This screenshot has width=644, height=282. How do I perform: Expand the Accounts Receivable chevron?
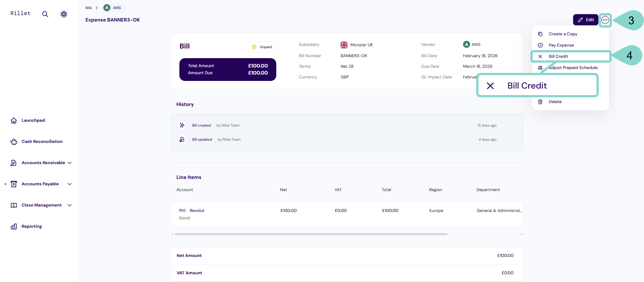click(70, 163)
